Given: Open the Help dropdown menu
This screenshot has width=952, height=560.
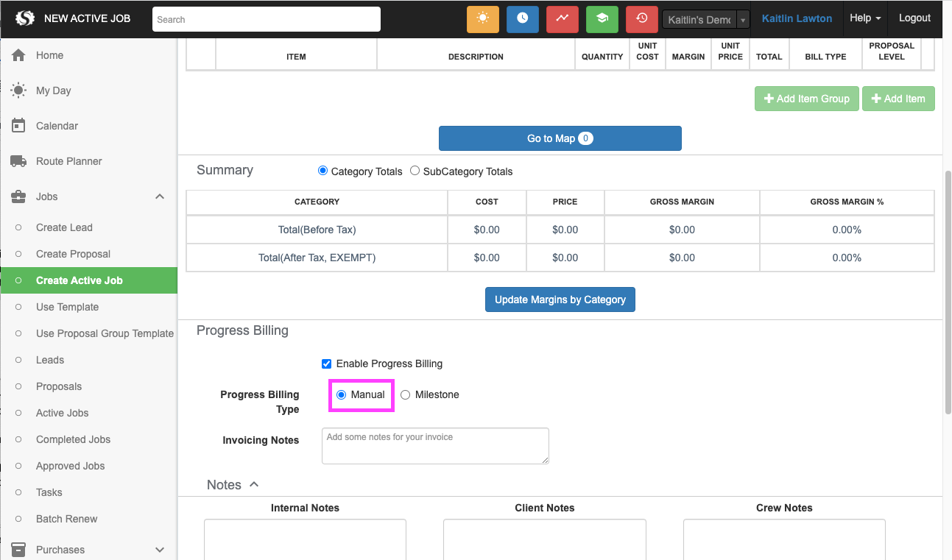Looking at the screenshot, I should click(x=865, y=18).
